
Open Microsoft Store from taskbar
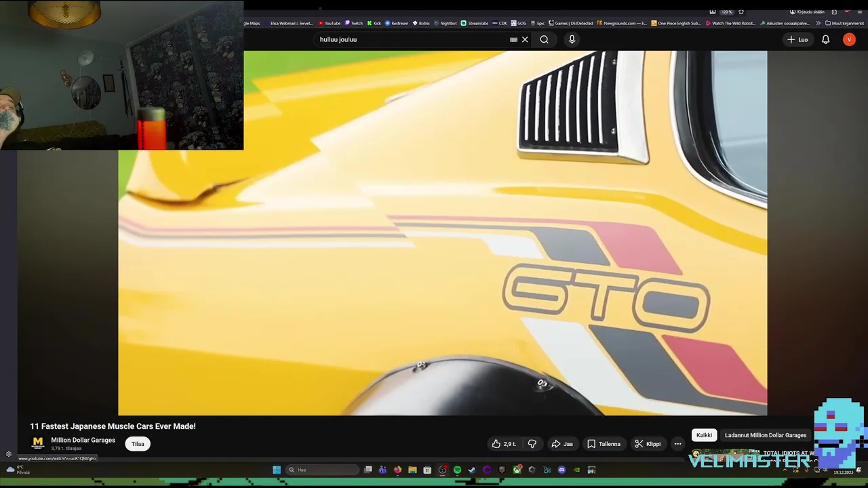(x=427, y=470)
